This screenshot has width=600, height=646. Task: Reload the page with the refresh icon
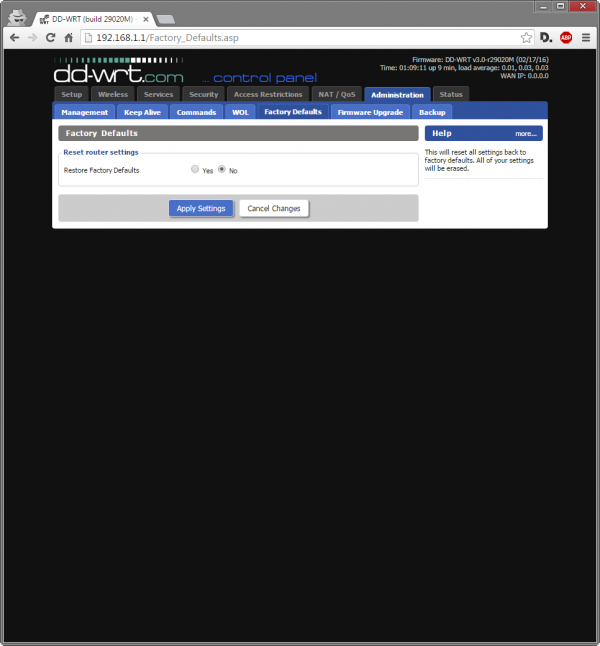coord(50,37)
